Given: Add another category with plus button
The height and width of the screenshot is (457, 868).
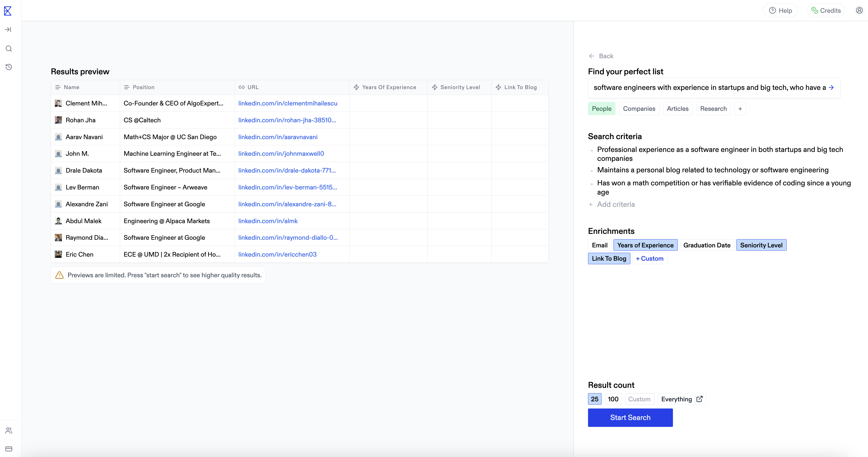Looking at the screenshot, I should [740, 109].
